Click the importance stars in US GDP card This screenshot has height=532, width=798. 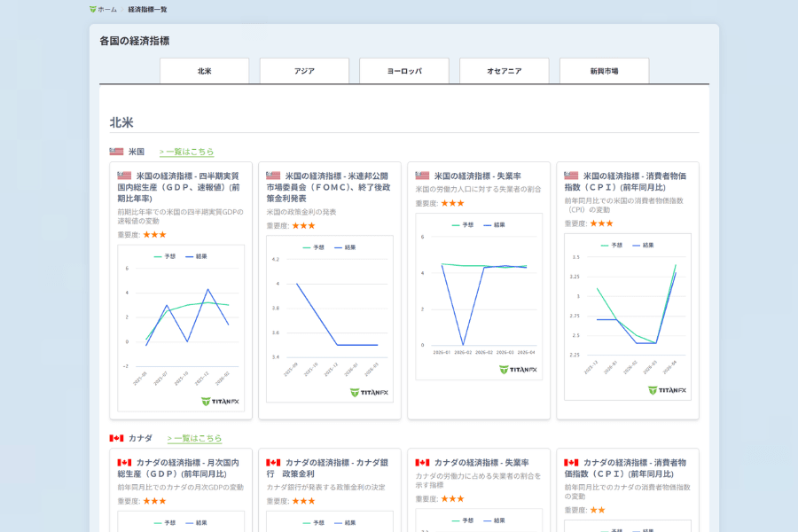coord(154,235)
